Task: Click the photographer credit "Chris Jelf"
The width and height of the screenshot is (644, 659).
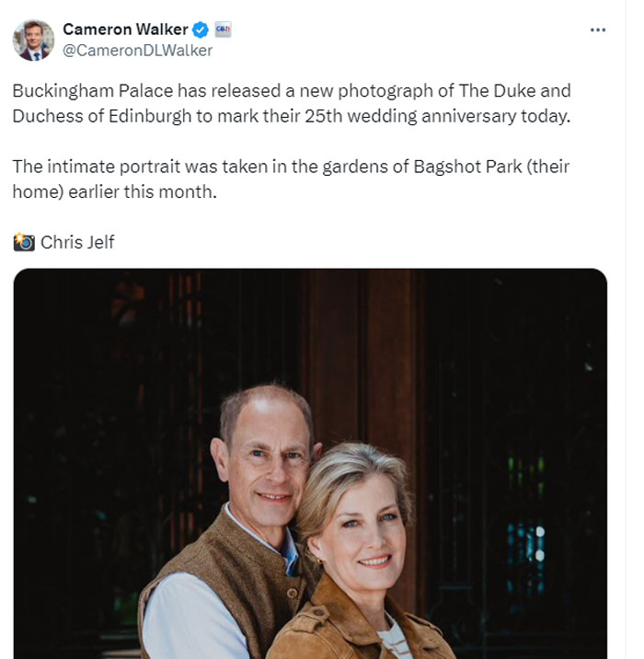Action: (x=77, y=242)
